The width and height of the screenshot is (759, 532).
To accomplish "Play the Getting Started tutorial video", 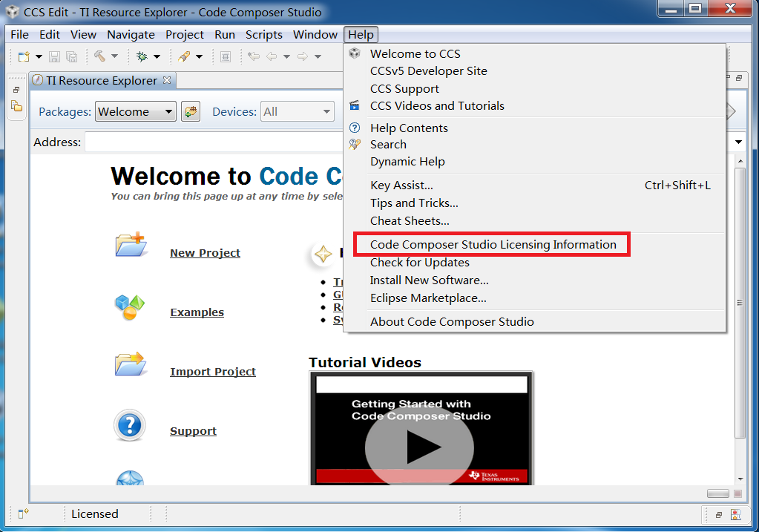I will click(420, 447).
